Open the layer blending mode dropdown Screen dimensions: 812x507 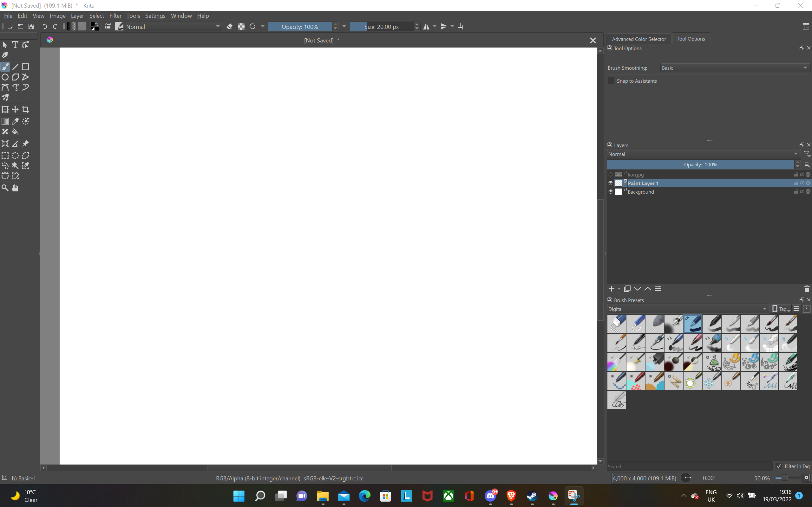[x=702, y=154]
